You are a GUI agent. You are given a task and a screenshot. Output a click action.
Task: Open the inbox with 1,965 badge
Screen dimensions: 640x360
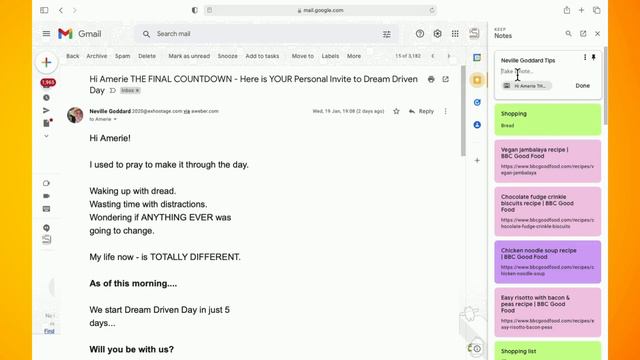[48, 83]
